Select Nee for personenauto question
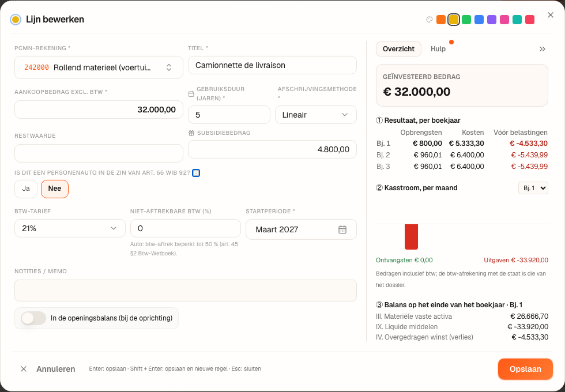565x392 pixels. [x=55, y=189]
